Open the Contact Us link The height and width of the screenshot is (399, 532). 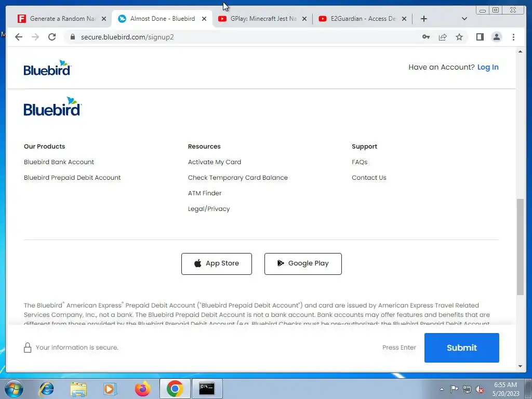369,178
